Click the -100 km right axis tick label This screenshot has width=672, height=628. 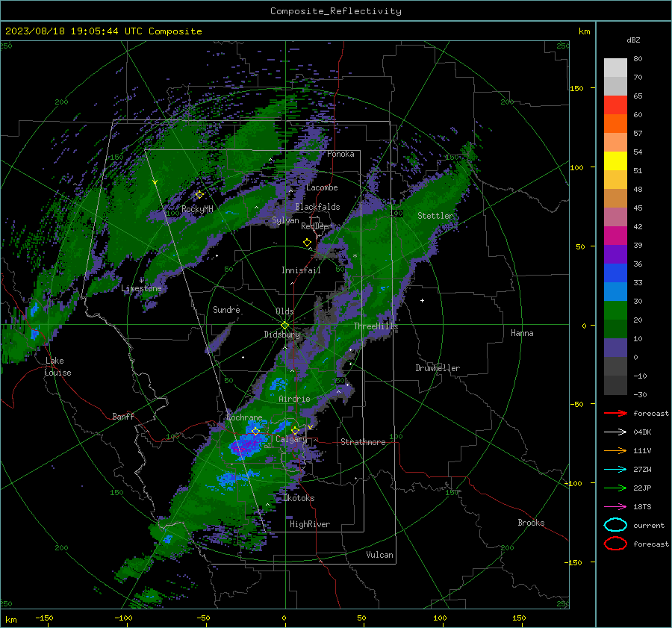click(573, 483)
